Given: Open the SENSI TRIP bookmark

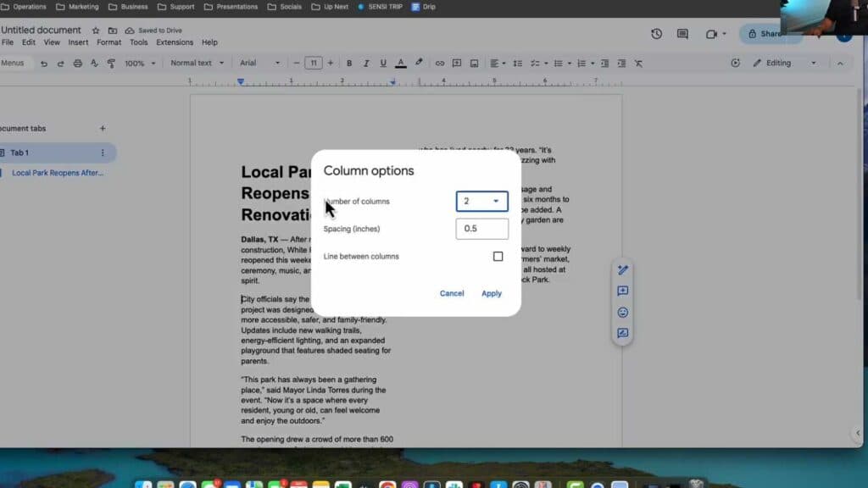Looking at the screenshot, I should (x=380, y=7).
